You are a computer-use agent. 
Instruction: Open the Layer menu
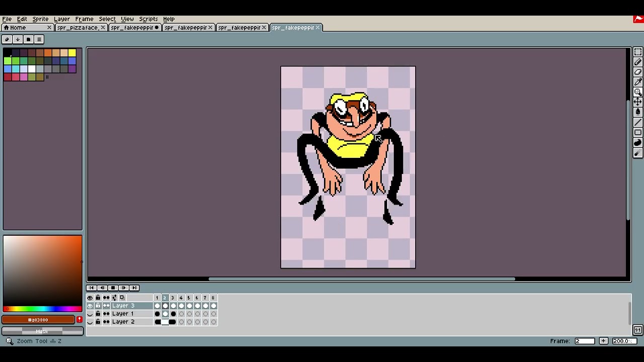62,19
